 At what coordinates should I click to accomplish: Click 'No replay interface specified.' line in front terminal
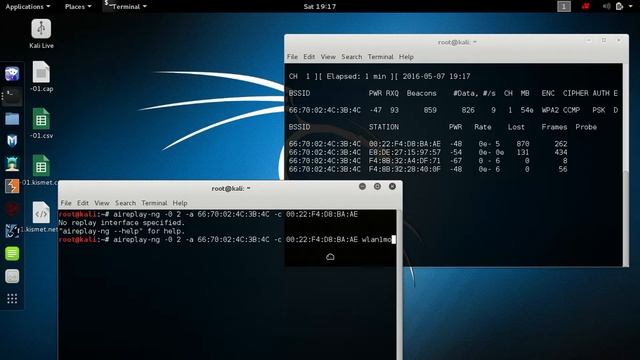click(122, 223)
